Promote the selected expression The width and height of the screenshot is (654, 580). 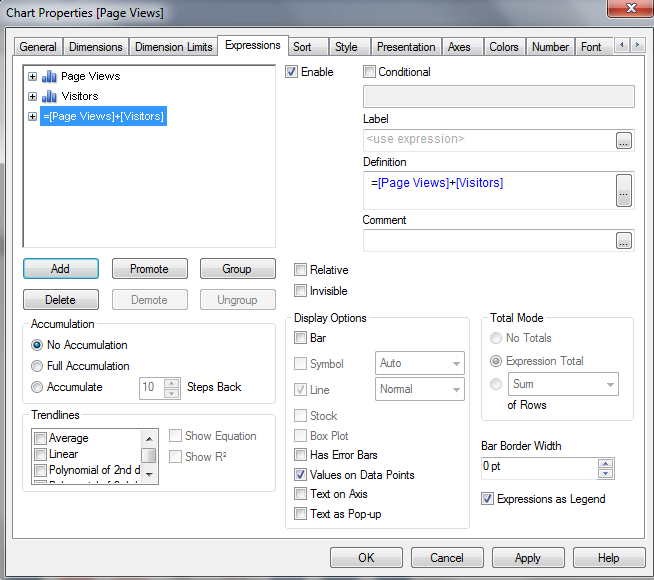coord(150,269)
